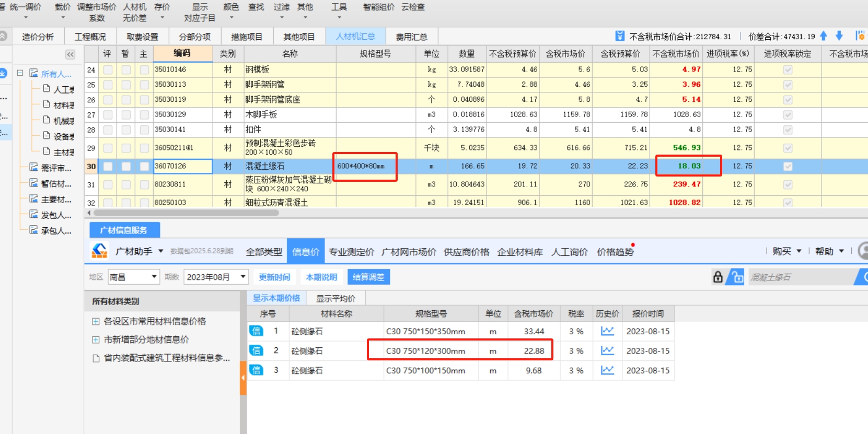Collapse the left tree panel with double-arrow icon
This screenshot has width=868, height=434.
click(x=71, y=54)
